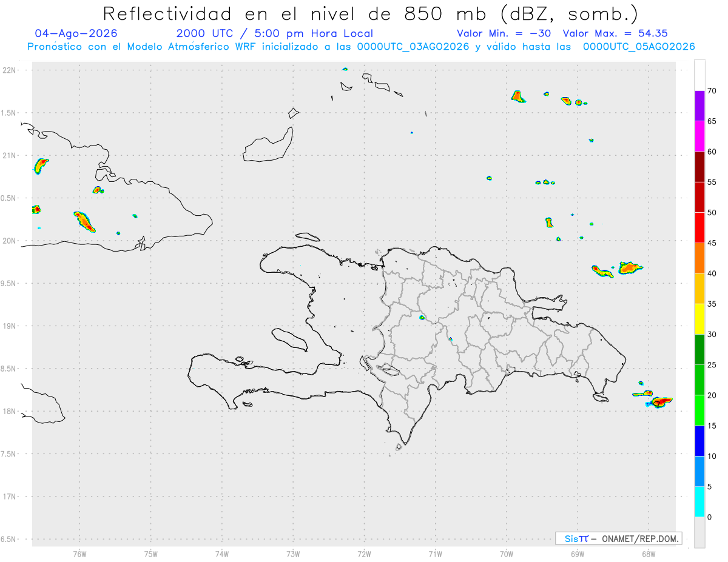The height and width of the screenshot is (562, 728).
Task: Select the 'Valor Min. = -30' text
Action: 504,33
